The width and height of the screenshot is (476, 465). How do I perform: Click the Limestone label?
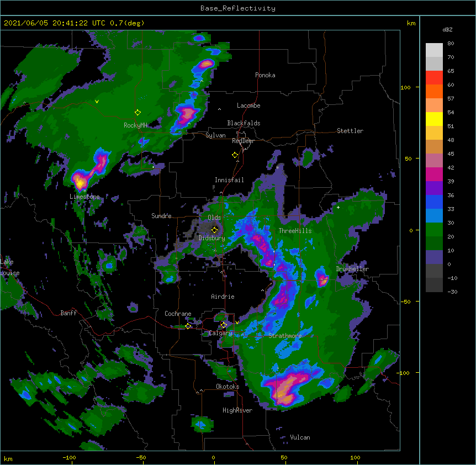coord(84,197)
